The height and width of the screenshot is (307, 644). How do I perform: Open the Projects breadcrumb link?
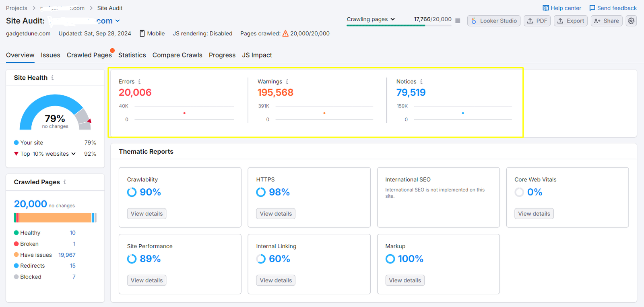pos(17,8)
